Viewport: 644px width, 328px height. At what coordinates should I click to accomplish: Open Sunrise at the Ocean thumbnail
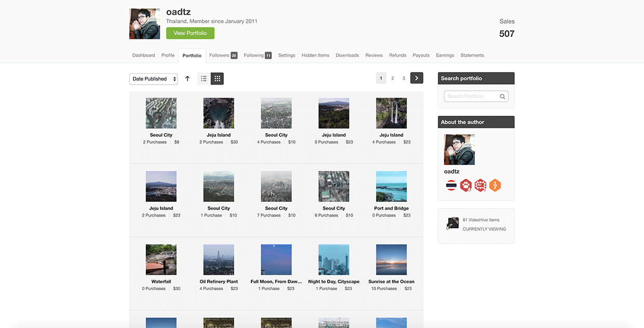[x=391, y=259]
